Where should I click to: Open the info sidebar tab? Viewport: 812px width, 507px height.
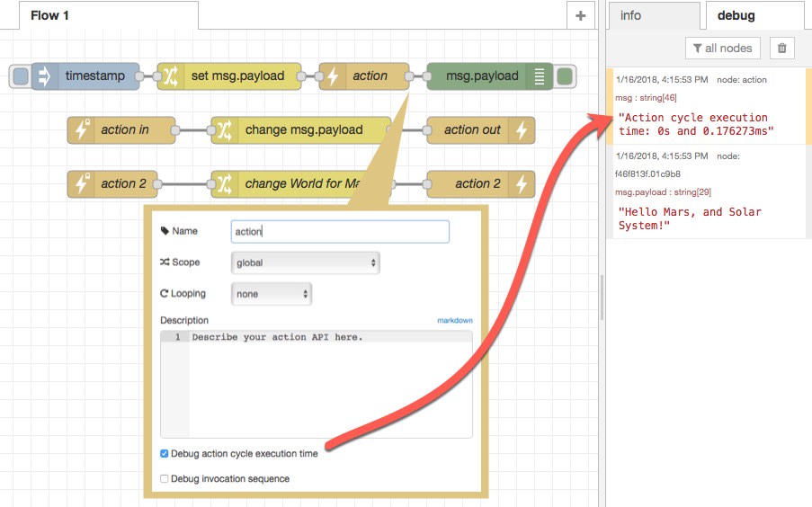point(654,15)
